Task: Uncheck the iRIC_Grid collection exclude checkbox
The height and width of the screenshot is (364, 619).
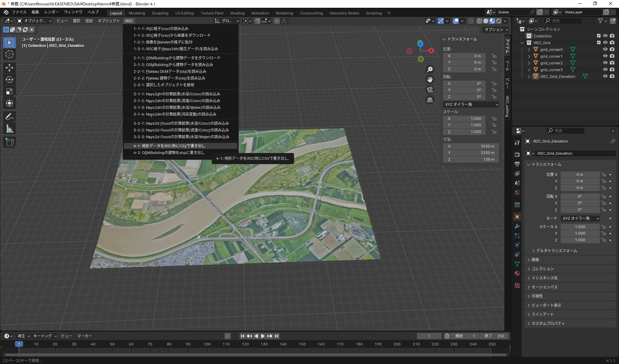Action: [x=599, y=43]
